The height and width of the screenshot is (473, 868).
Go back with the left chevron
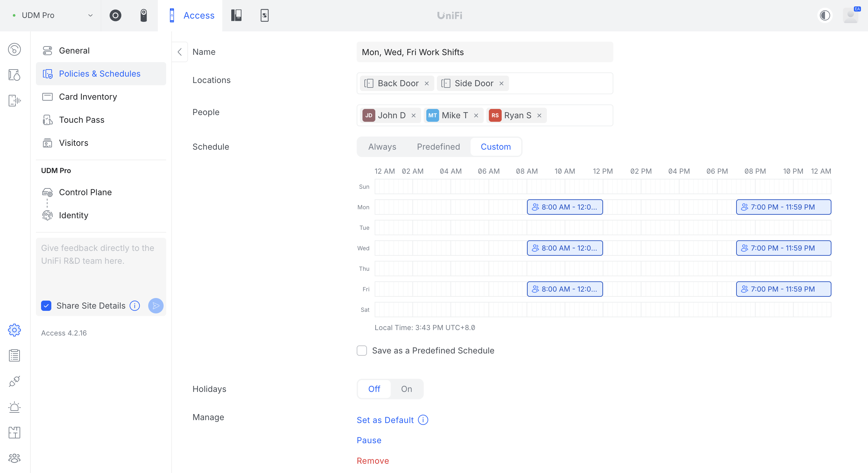180,52
